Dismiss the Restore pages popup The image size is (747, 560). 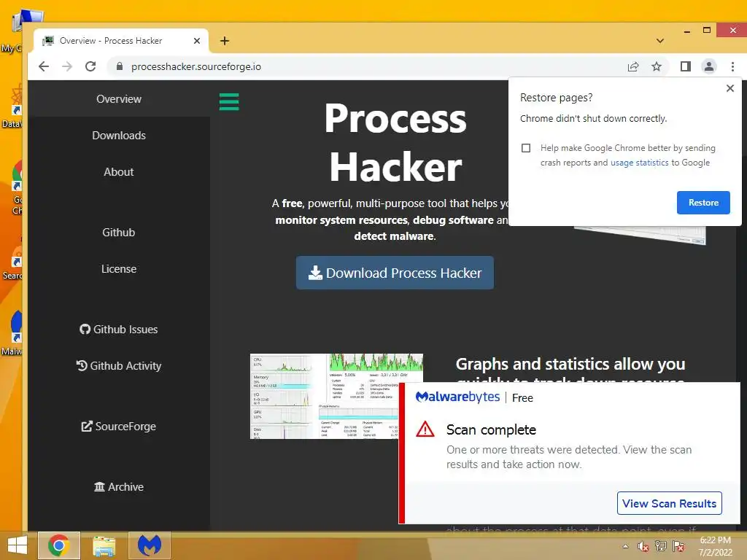pos(729,88)
